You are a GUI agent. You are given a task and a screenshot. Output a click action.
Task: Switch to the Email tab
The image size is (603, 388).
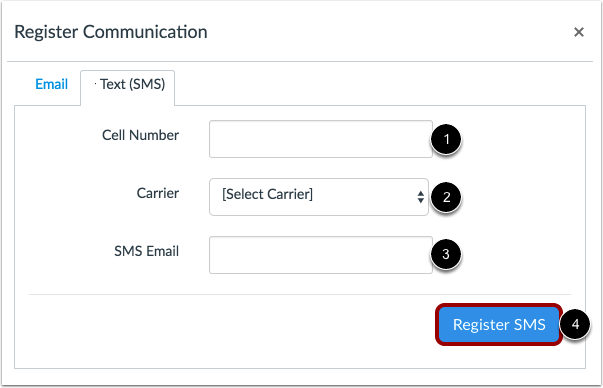coord(52,84)
